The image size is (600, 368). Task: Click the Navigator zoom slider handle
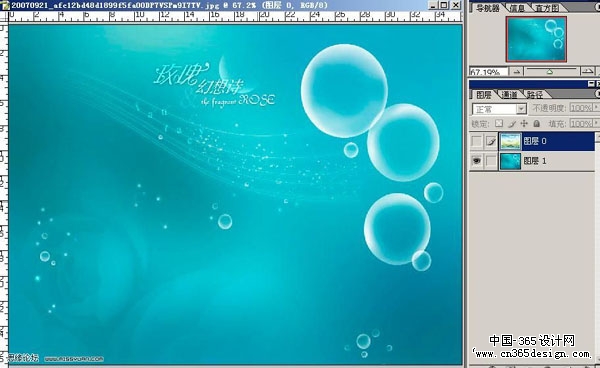(x=549, y=72)
